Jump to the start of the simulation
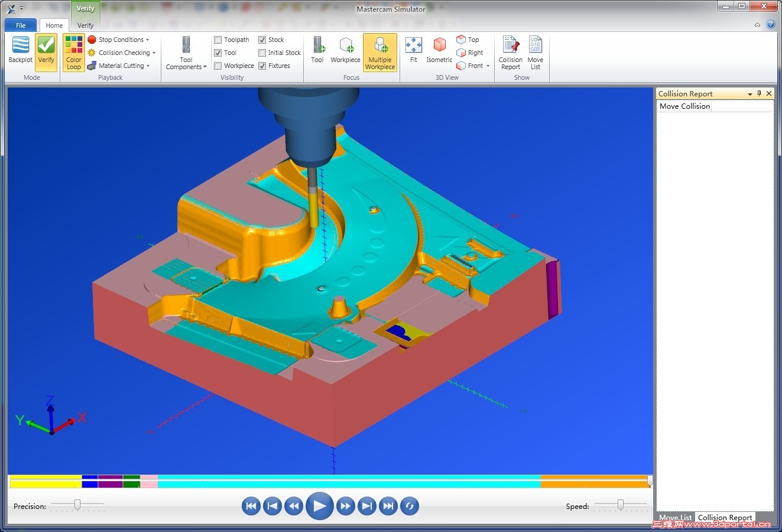The image size is (782, 532). 251,506
